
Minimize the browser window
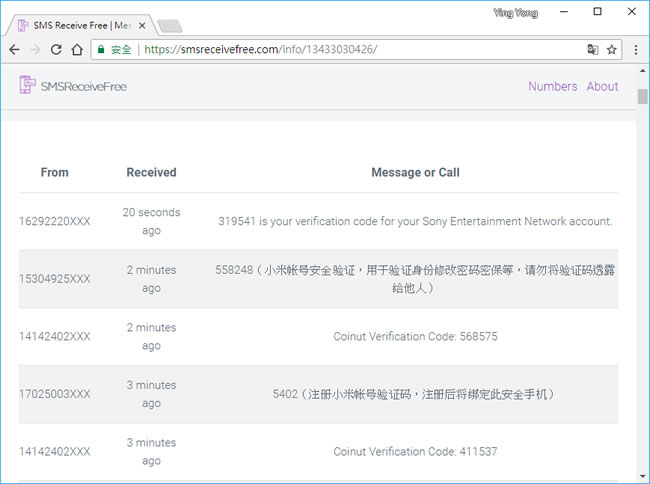click(x=564, y=12)
